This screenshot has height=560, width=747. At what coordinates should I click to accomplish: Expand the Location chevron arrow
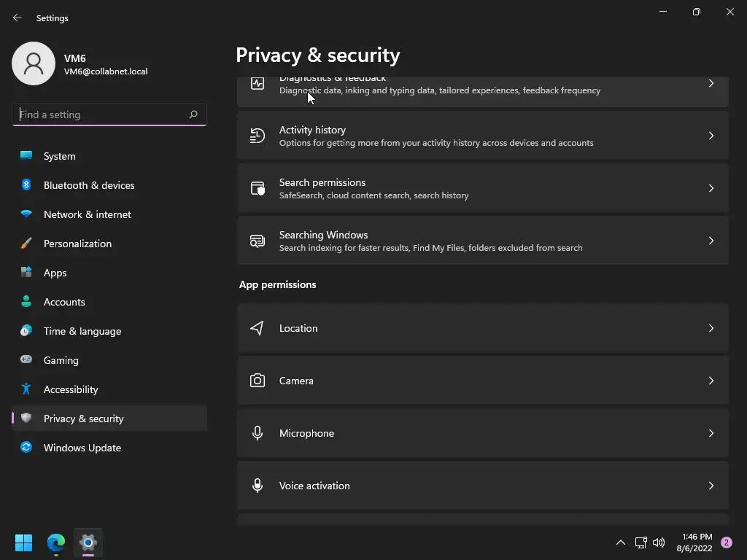point(711,328)
